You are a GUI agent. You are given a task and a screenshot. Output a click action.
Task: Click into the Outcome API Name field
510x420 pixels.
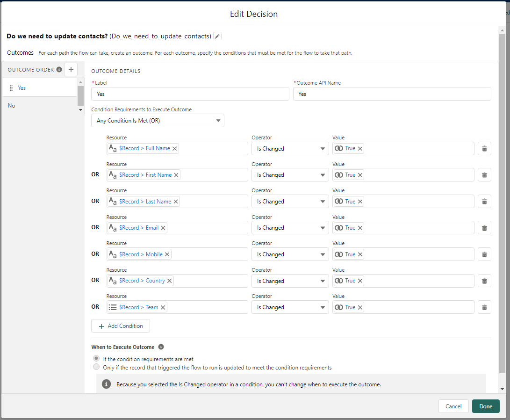(392, 94)
